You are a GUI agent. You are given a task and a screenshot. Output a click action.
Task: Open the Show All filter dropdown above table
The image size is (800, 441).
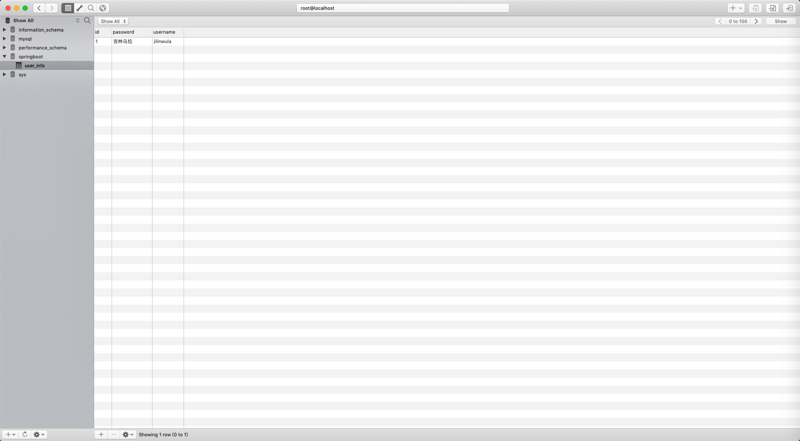(113, 21)
